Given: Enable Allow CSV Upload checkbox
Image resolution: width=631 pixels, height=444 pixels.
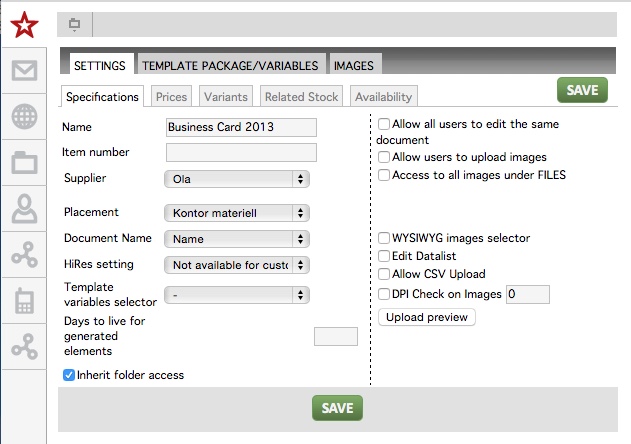Looking at the screenshot, I should pyautogui.click(x=384, y=274).
